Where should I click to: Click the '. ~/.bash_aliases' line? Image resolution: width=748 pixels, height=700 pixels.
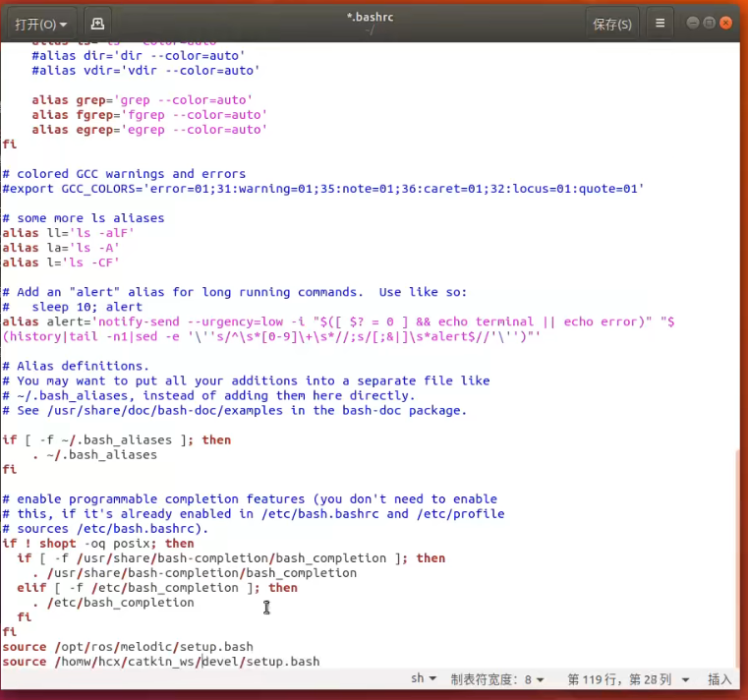point(94,455)
